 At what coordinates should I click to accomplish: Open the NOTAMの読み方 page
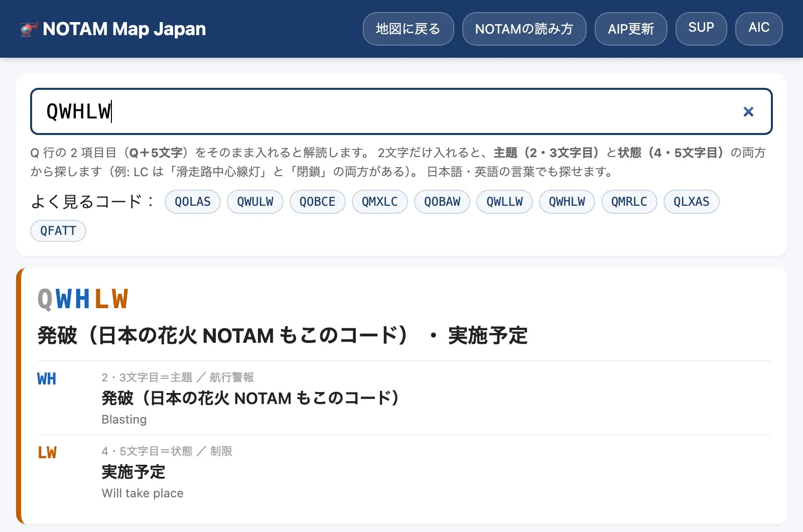coord(524,29)
